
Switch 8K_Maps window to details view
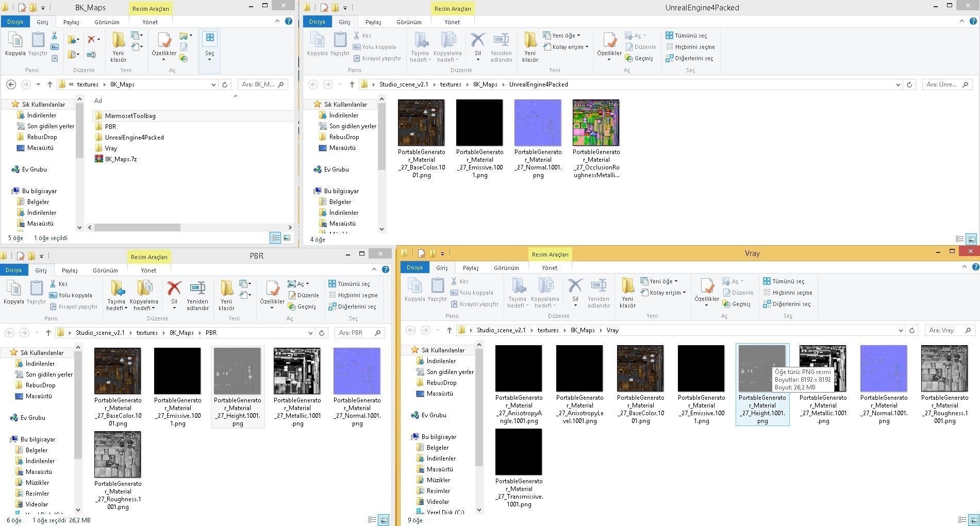275,238
